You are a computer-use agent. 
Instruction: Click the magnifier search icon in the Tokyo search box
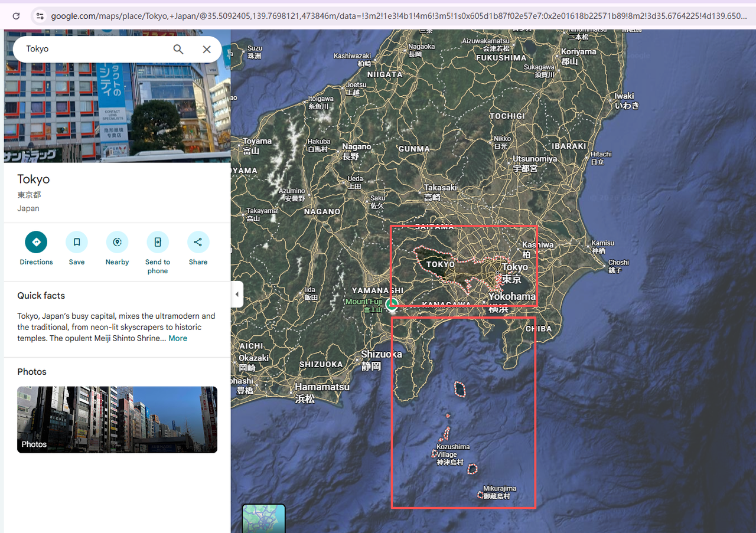tap(178, 49)
